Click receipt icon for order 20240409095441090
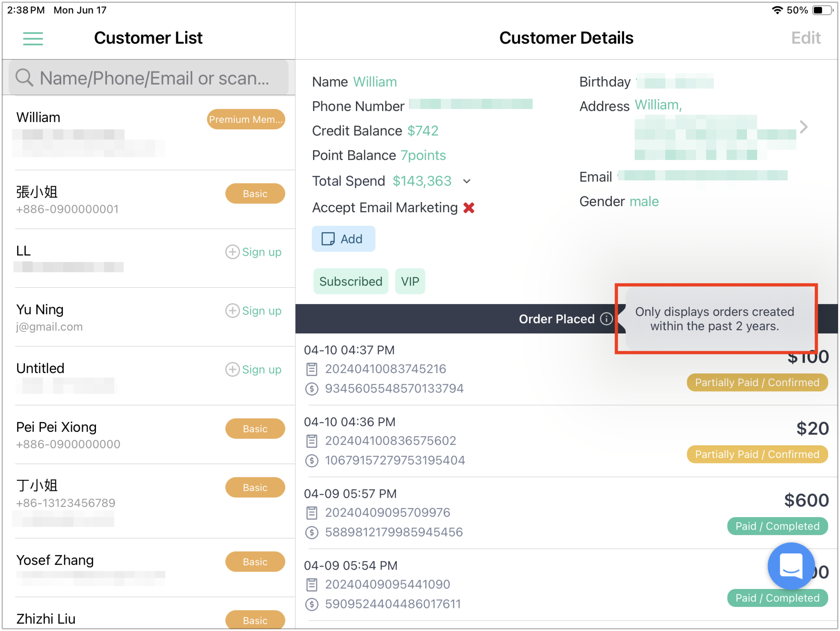Image resolution: width=840 pixels, height=631 pixels. point(312,585)
